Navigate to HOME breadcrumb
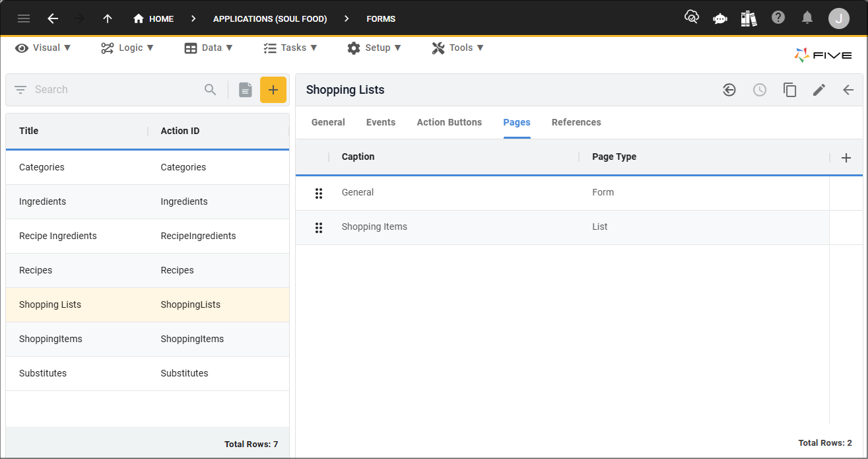This screenshot has height=459, width=868. pos(154,18)
